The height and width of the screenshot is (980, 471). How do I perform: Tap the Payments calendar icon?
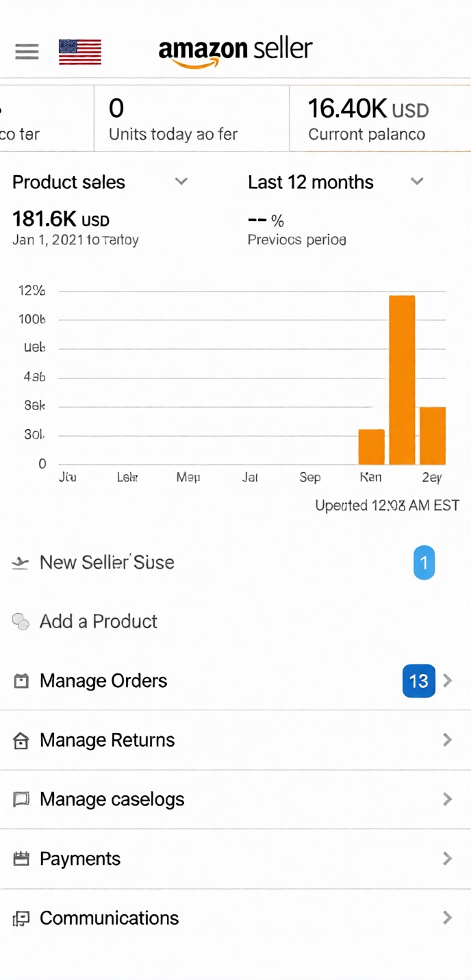click(x=21, y=859)
